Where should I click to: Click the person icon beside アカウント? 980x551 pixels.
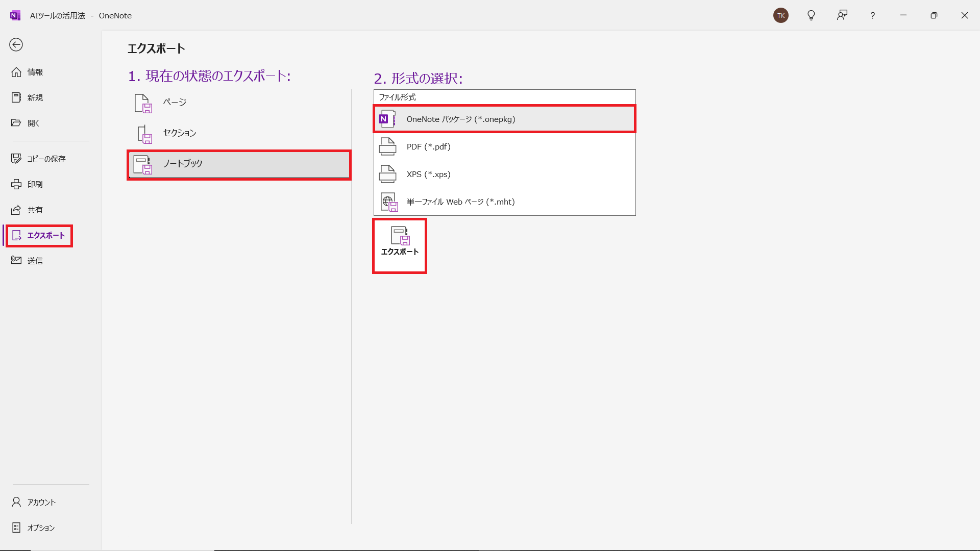[16, 502]
